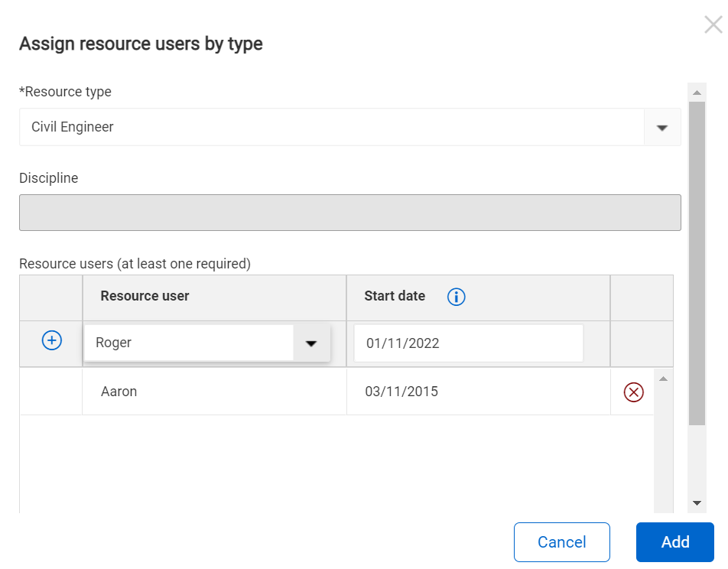The width and height of the screenshot is (728, 569).
Task: Expand the Resource type dropdown arrow
Action: [x=662, y=128]
